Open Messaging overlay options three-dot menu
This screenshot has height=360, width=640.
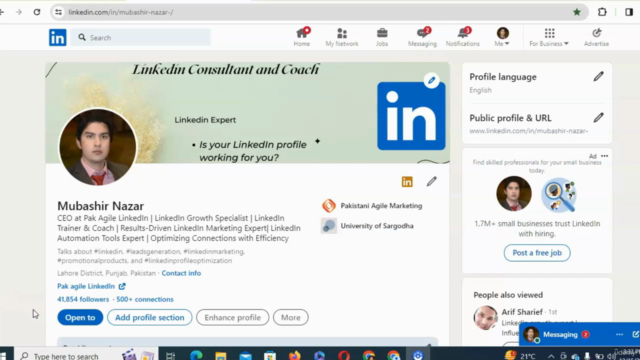tap(619, 334)
